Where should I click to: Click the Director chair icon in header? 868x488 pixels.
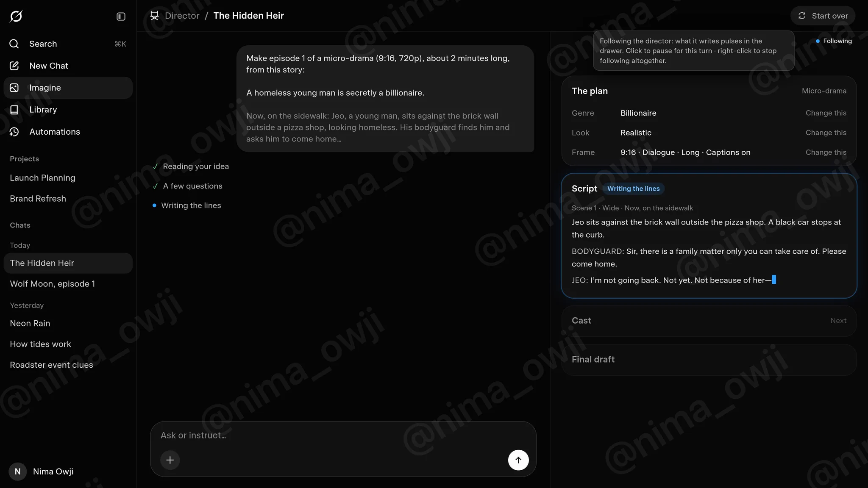(154, 16)
